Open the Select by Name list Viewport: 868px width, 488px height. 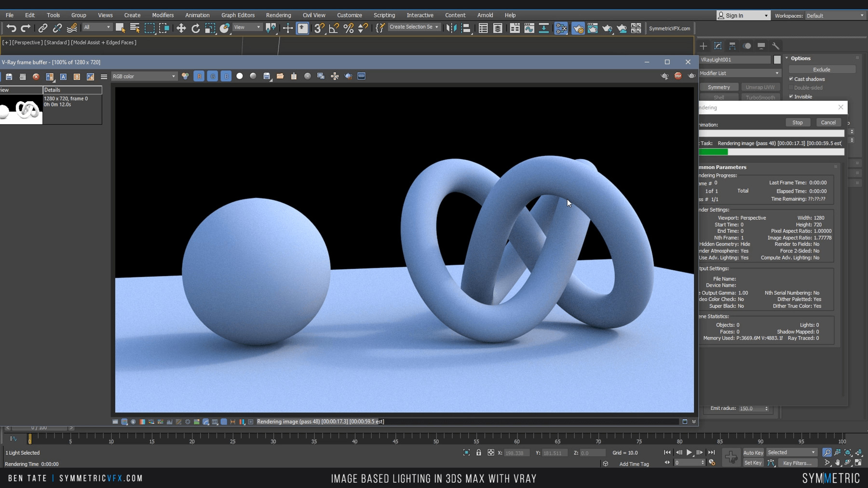pyautogui.click(x=135, y=28)
